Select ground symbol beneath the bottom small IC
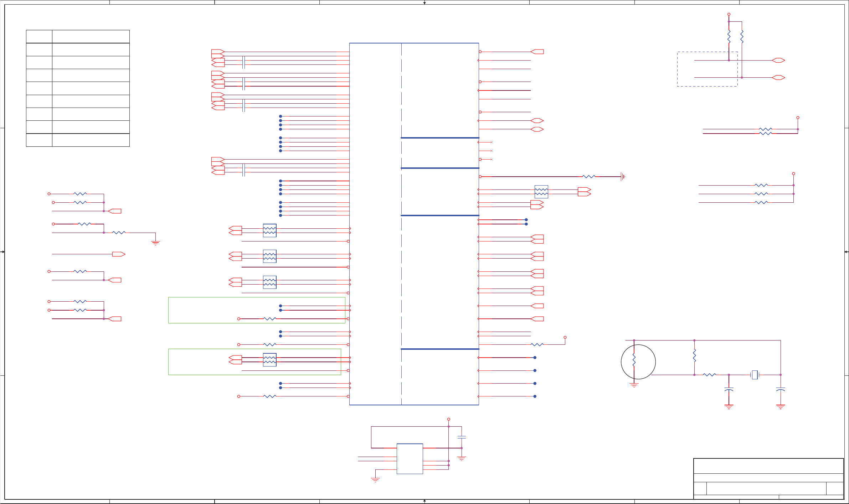Viewport: 849px width, 504px height. click(x=375, y=480)
